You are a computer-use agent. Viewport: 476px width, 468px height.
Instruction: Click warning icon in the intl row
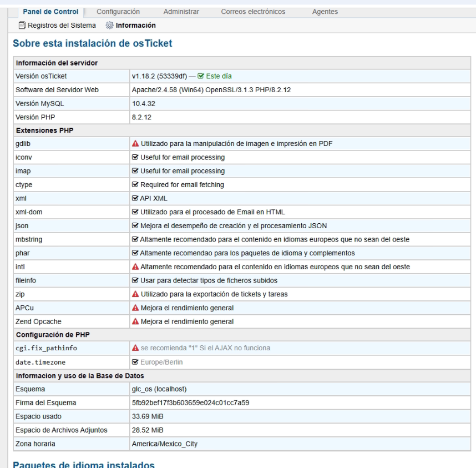pos(135,267)
